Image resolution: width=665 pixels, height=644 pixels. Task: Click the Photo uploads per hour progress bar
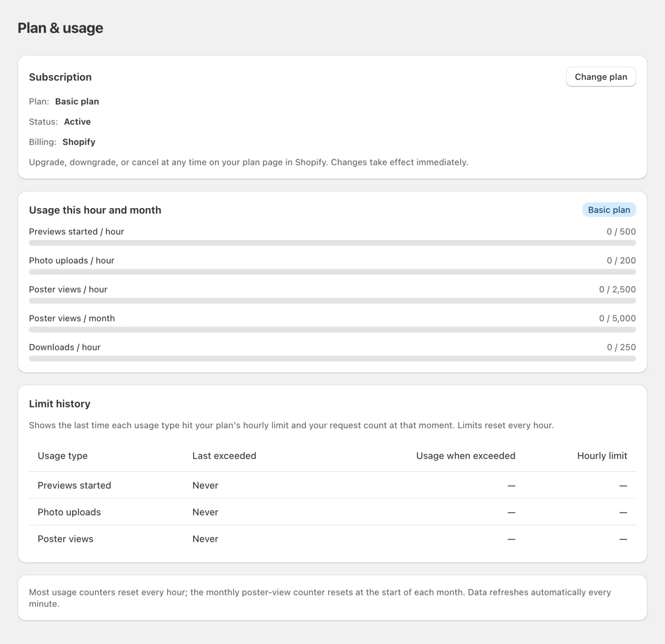coord(332,272)
